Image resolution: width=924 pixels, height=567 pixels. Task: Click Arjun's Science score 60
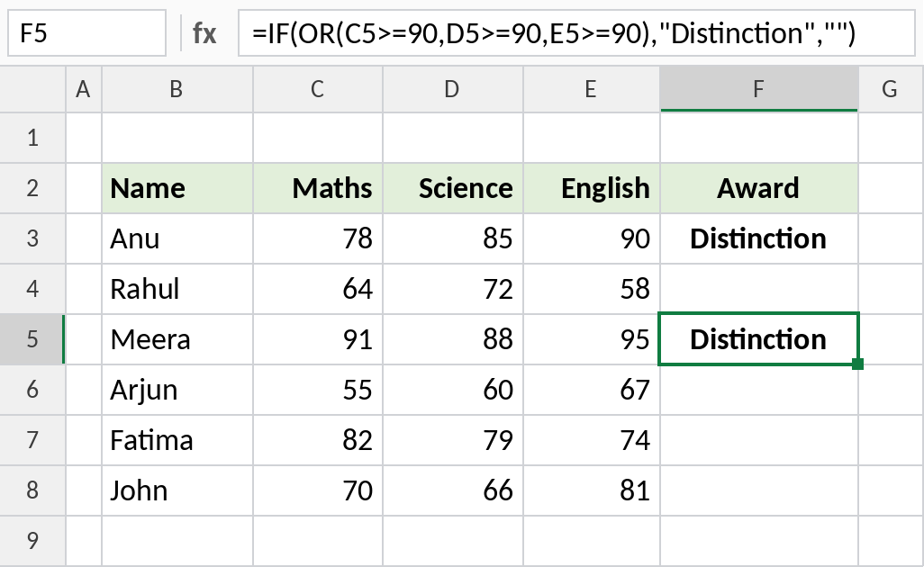click(x=453, y=390)
